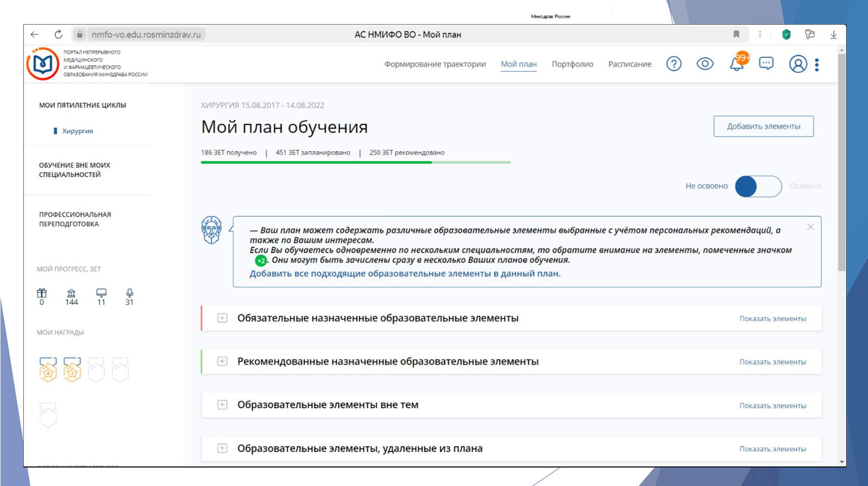This screenshot has width=868, height=486.
Task: Expand Образовательные элементы, удаленные из плана plus
Action: (x=222, y=448)
